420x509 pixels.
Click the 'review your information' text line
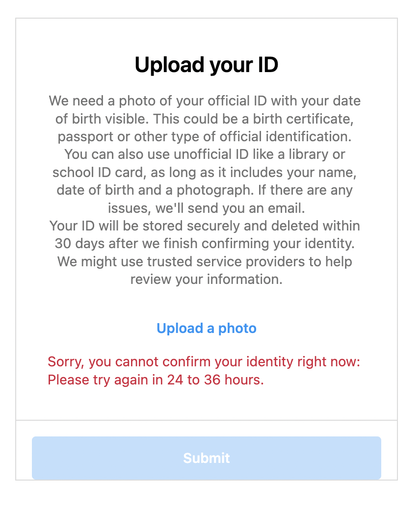[x=207, y=280]
